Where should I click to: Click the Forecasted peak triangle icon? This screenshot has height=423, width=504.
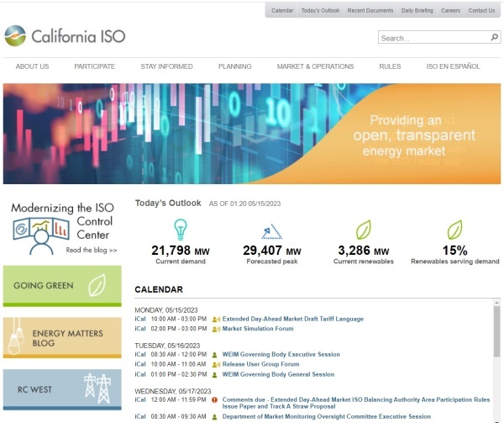click(x=271, y=230)
